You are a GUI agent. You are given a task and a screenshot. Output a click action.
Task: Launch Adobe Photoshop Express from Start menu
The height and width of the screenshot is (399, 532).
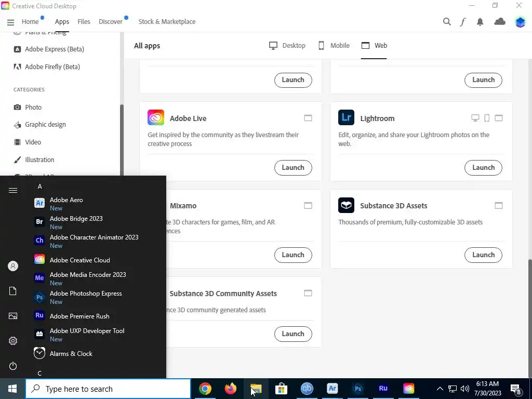(98, 297)
